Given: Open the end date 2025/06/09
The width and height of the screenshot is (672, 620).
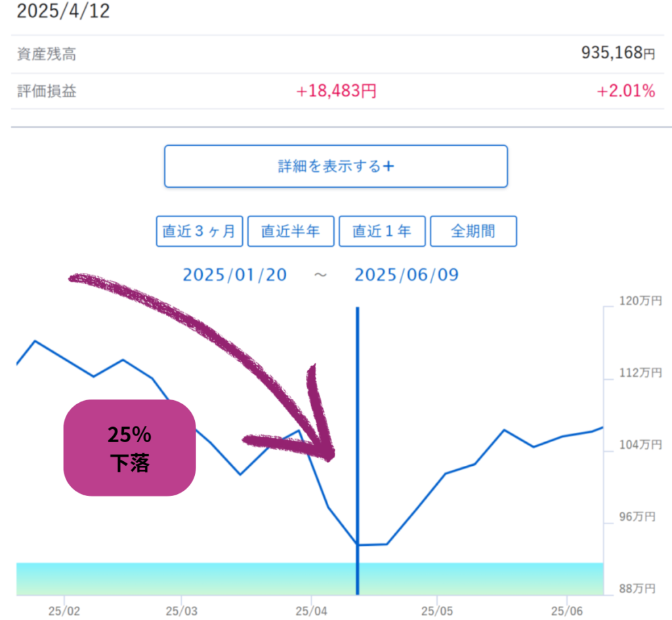Looking at the screenshot, I should click(407, 275).
